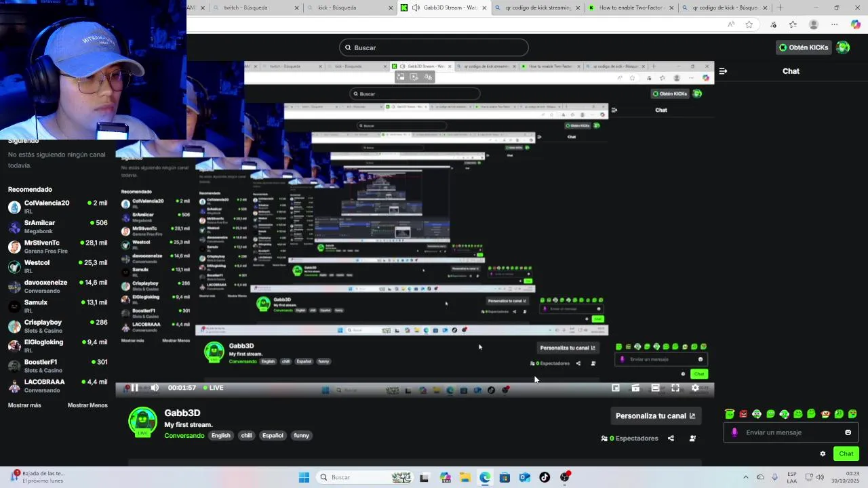868x488 pixels.
Task: Open the Conversando category link
Action: [184, 435]
